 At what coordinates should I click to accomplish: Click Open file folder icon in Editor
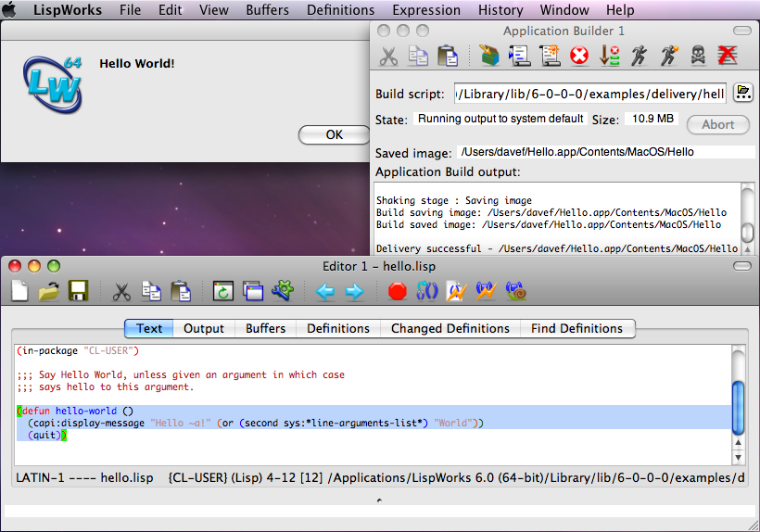(49, 291)
